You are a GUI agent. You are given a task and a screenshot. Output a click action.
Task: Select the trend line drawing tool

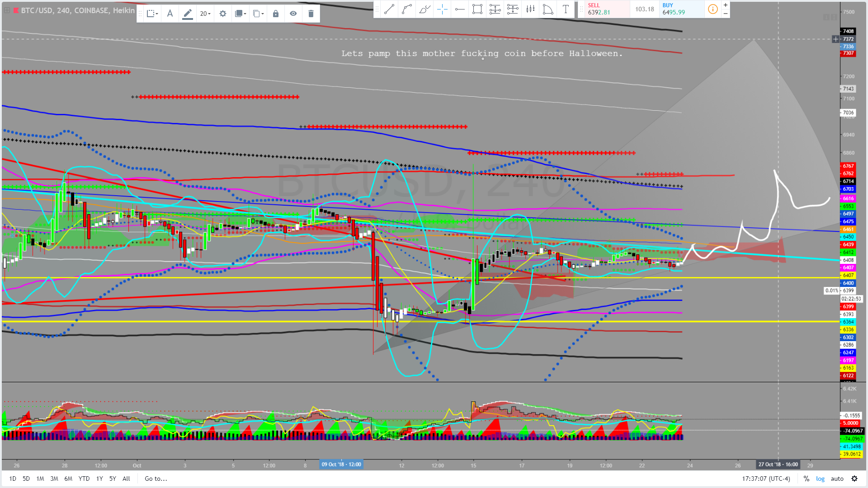tap(389, 9)
